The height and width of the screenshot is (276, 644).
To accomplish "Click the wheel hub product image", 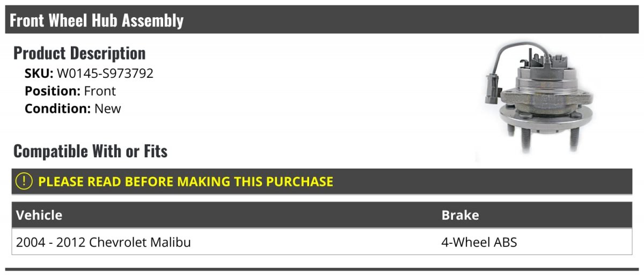I will coord(537,99).
